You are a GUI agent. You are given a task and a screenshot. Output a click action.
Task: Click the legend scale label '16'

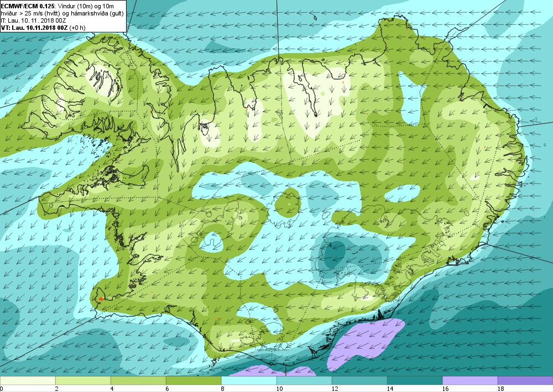click(x=445, y=389)
